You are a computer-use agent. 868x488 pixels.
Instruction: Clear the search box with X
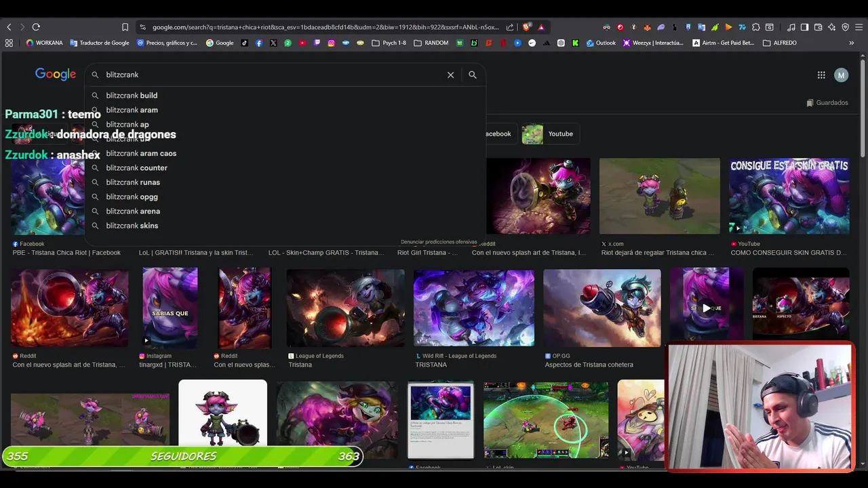pos(450,75)
